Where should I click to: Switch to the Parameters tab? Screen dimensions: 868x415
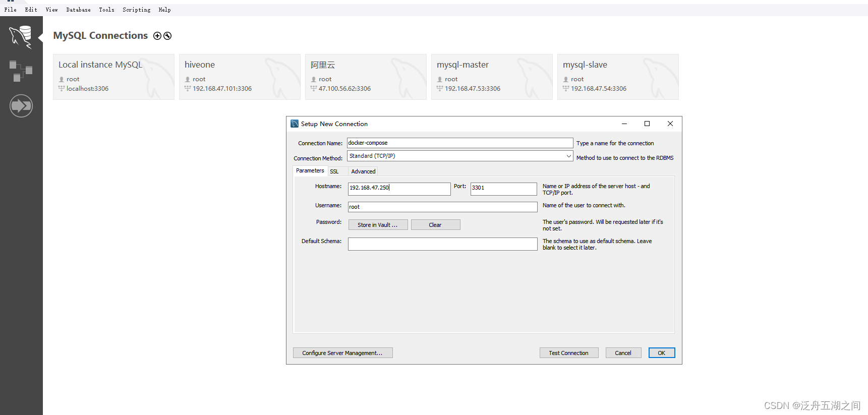point(310,171)
